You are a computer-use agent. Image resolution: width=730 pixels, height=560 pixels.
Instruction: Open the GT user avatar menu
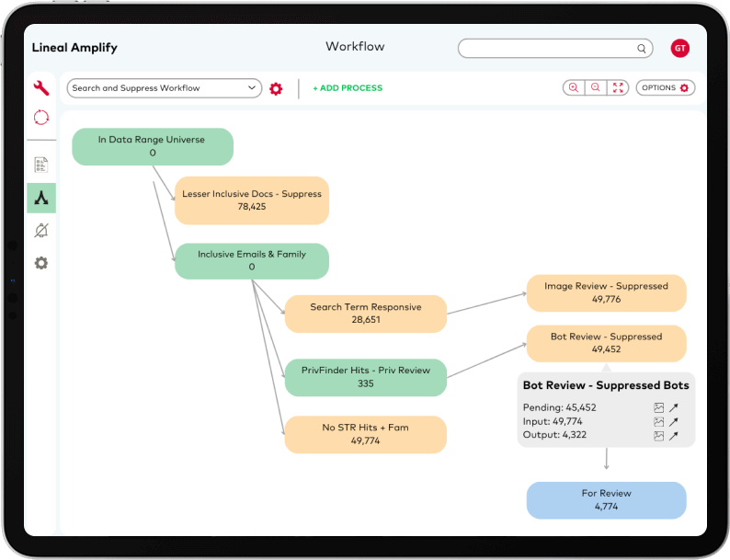point(679,49)
